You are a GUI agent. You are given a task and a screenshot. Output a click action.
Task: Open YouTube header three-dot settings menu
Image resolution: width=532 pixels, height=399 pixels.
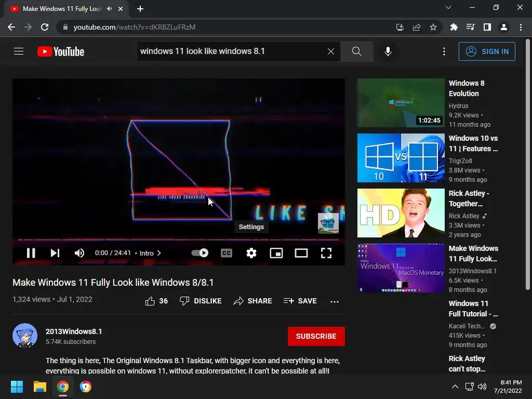click(x=444, y=51)
